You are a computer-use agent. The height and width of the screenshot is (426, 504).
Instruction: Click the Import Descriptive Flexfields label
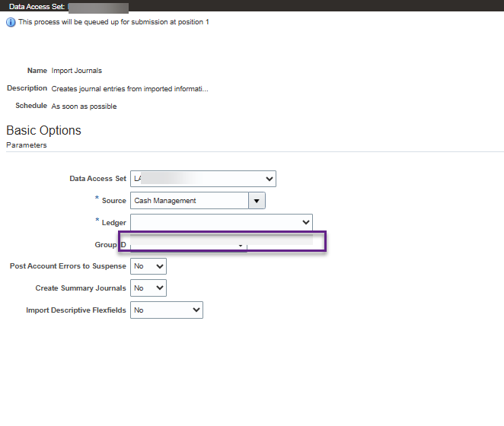pos(76,310)
